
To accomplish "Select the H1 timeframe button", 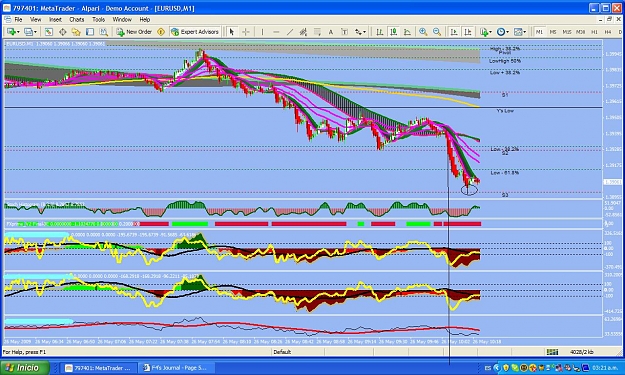I will (x=594, y=32).
